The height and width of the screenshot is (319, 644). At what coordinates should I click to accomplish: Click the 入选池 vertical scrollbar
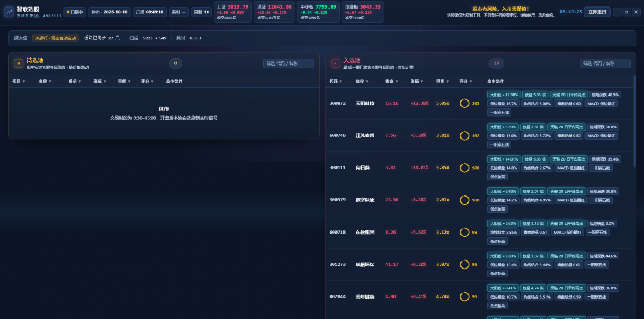(634, 121)
